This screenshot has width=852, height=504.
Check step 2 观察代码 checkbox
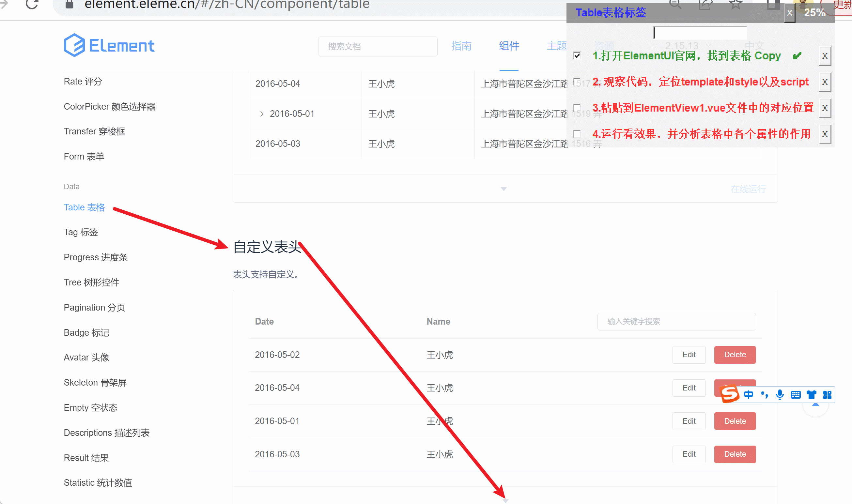(x=577, y=82)
